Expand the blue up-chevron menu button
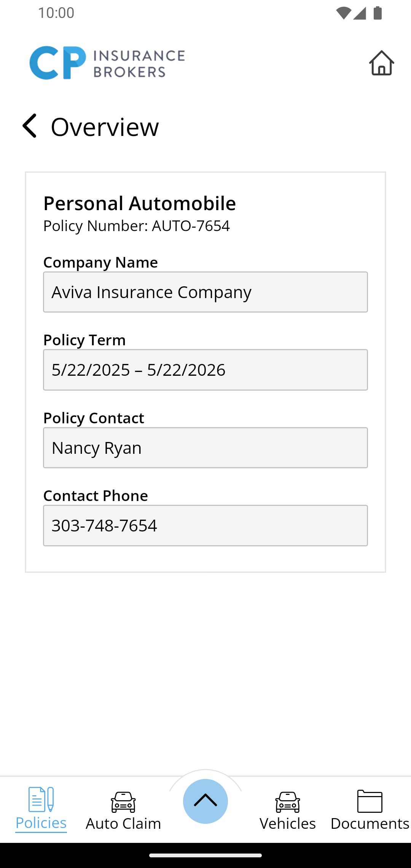Image resolution: width=411 pixels, height=868 pixels. (205, 801)
